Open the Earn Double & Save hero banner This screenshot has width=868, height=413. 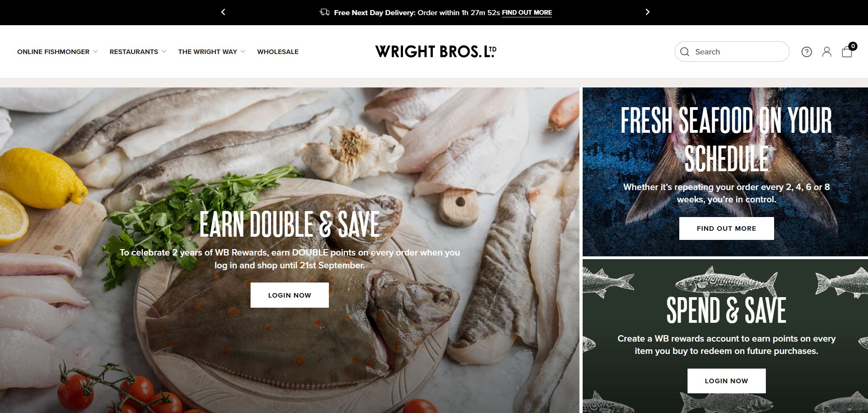click(289, 250)
